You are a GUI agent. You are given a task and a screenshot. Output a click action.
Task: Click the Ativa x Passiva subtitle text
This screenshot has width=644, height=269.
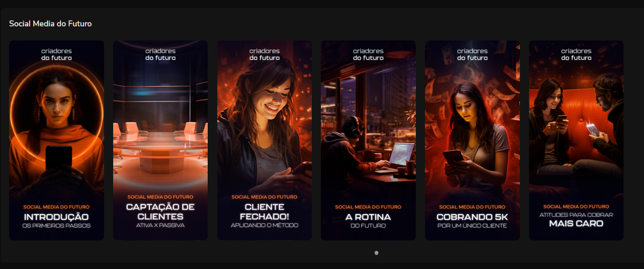(x=160, y=225)
